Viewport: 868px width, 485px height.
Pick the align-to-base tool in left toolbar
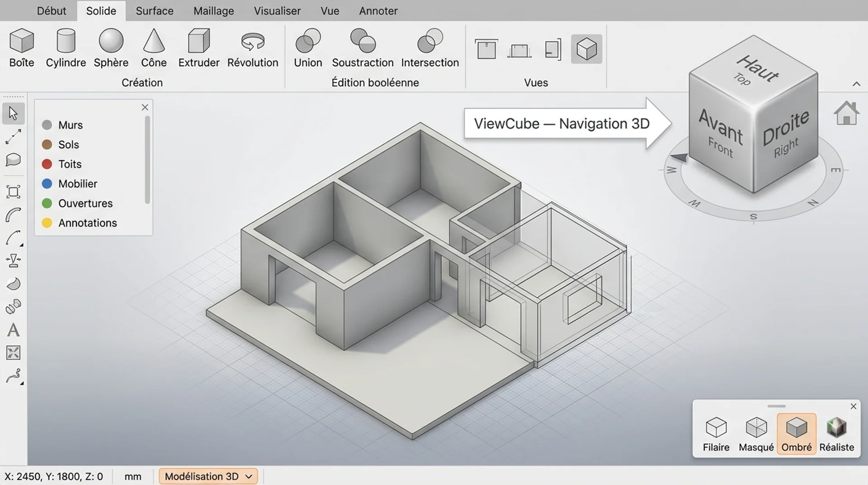click(x=13, y=261)
